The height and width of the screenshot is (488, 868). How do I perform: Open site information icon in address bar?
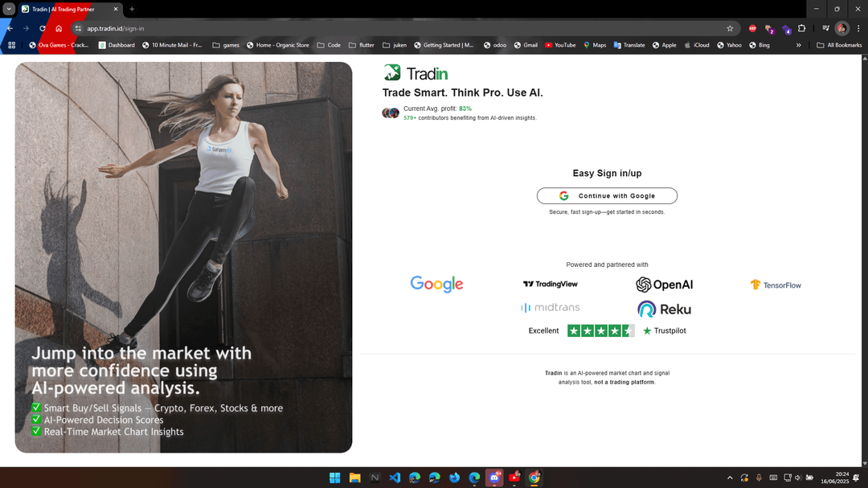pos(78,28)
